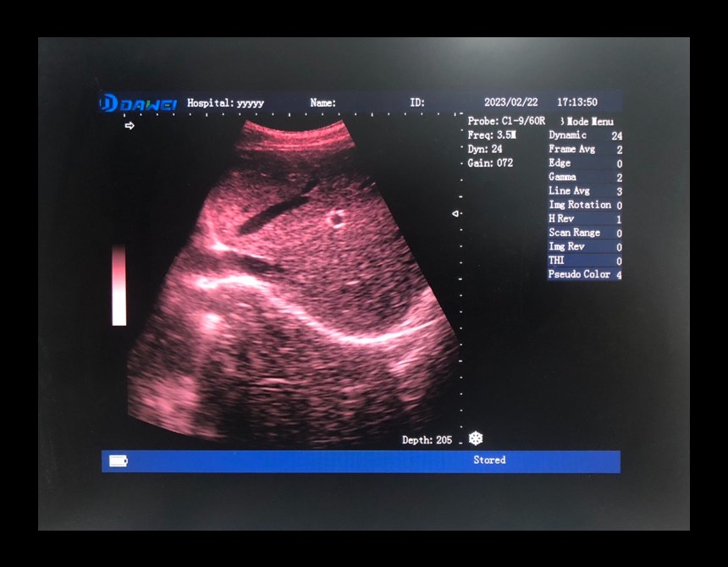Click the pink grayscale color bar
This screenshot has height=567, width=728.
pyautogui.click(x=119, y=285)
